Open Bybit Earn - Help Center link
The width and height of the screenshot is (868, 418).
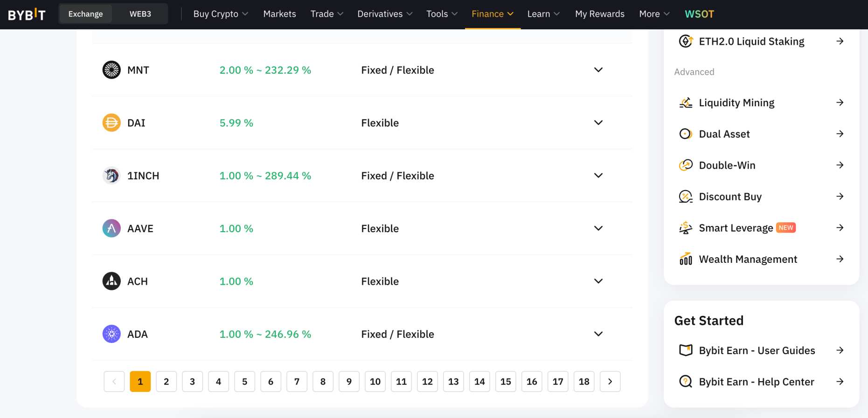pyautogui.click(x=757, y=382)
